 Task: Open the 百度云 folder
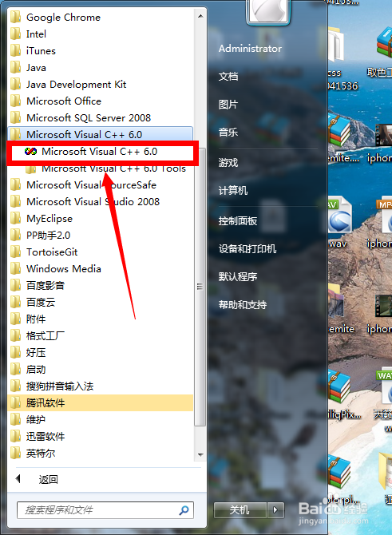[101, 302]
